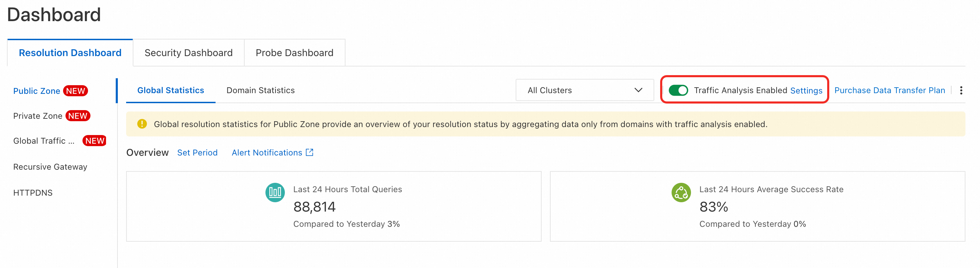
Task: Select Recursive Gateway in the sidebar
Action: point(50,167)
